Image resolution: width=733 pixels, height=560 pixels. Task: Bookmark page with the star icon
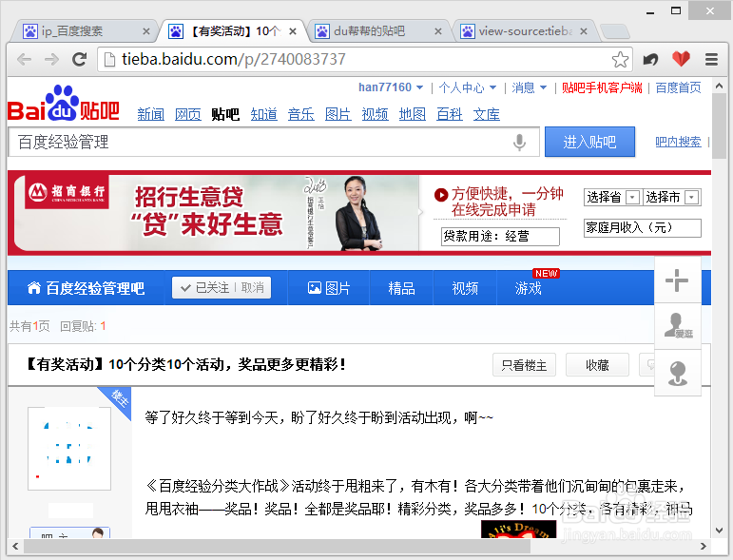tap(620, 59)
